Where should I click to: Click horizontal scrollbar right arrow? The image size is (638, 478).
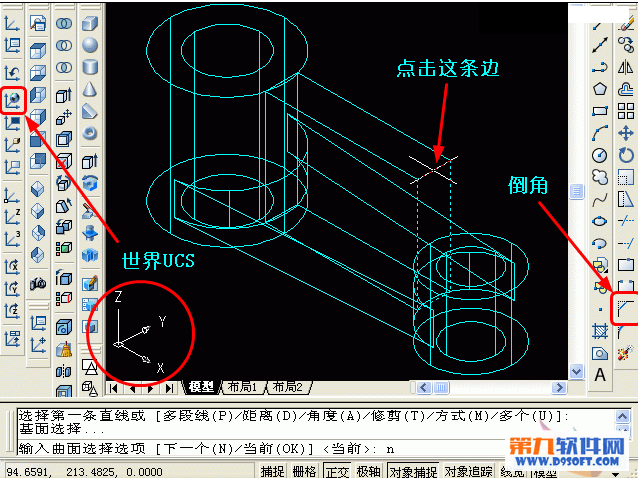(559, 387)
